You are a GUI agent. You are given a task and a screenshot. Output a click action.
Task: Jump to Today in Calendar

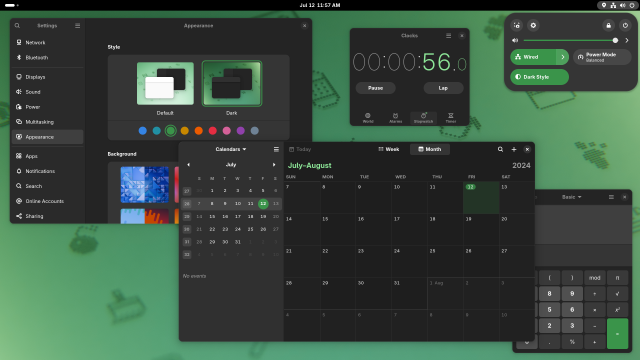pyautogui.click(x=300, y=149)
